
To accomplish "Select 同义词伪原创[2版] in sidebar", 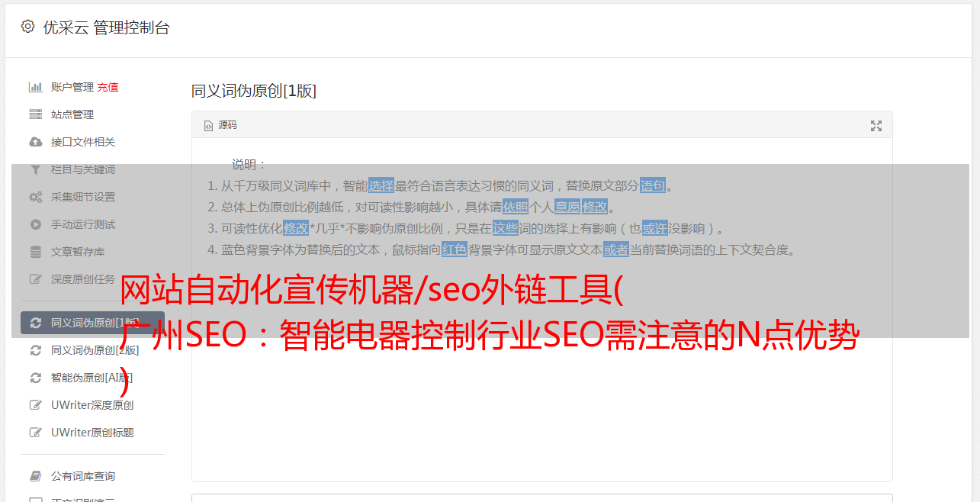I will point(92,350).
